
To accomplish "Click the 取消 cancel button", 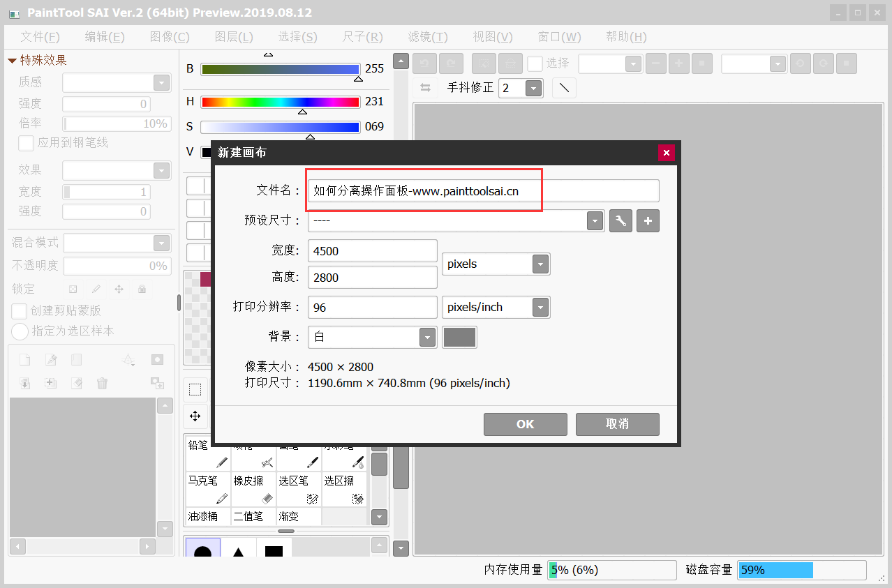I will (618, 424).
